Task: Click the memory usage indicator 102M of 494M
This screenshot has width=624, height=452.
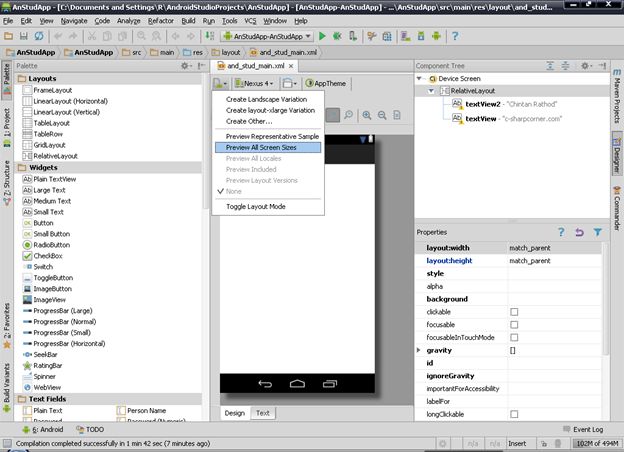Action: click(597, 443)
